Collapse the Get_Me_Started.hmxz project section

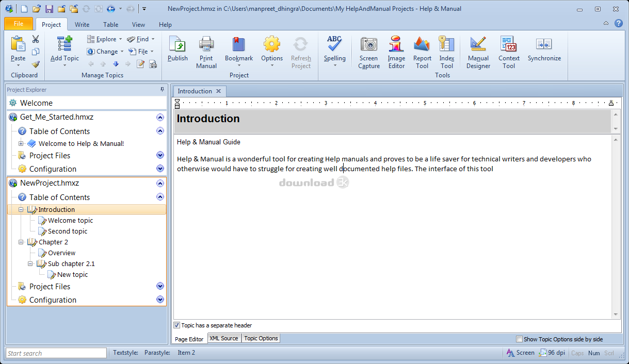pyautogui.click(x=160, y=117)
